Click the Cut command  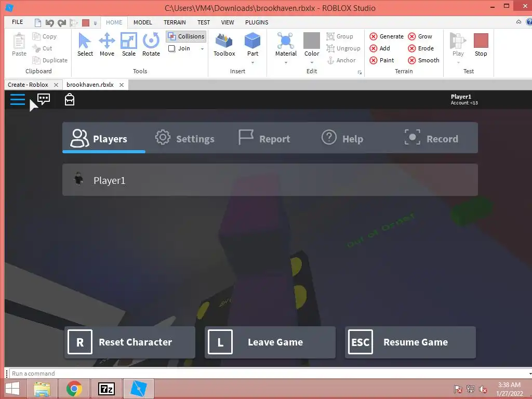pyautogui.click(x=43, y=48)
